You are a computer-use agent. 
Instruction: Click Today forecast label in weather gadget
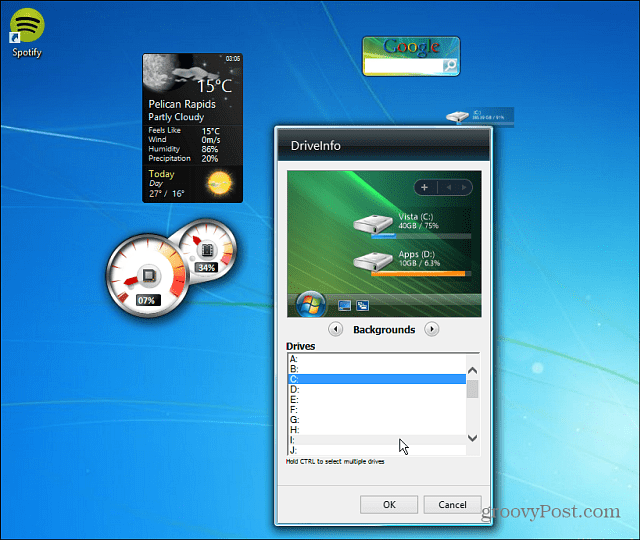click(x=161, y=174)
